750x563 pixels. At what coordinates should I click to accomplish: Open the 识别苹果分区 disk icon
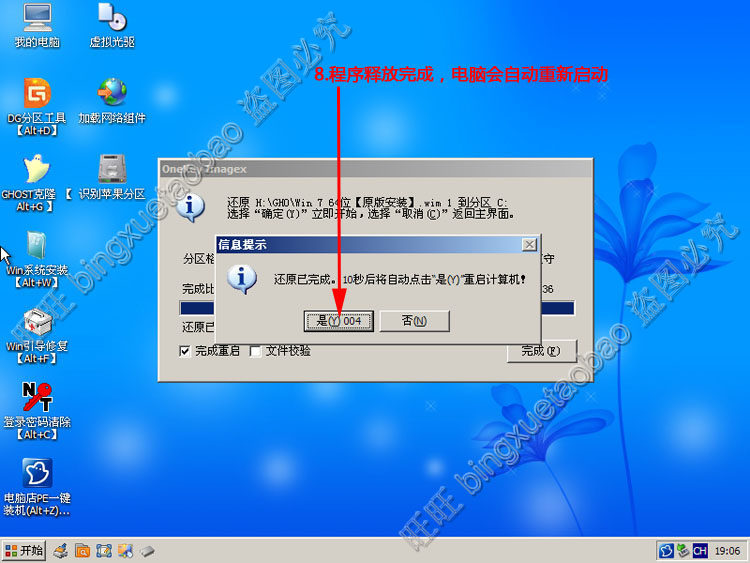click(112, 176)
